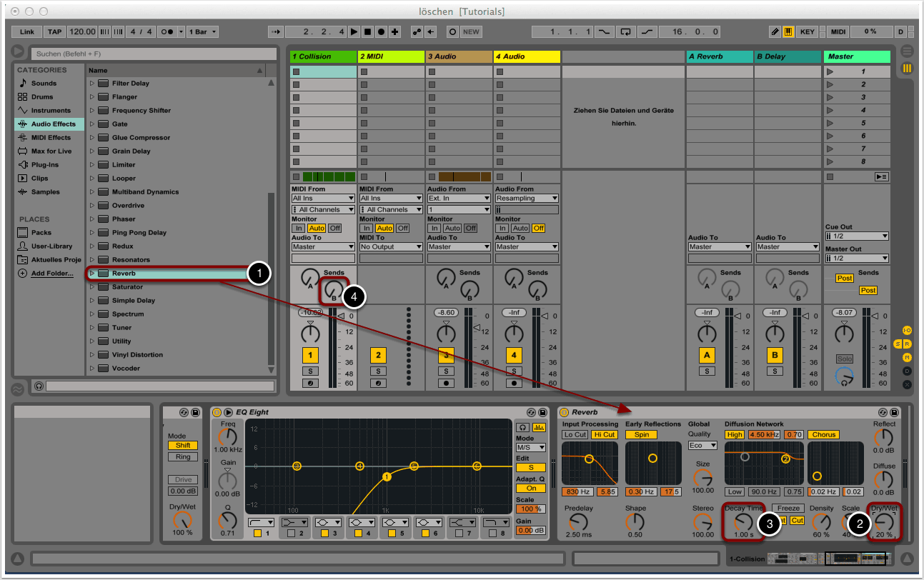This screenshot has height=580, width=924.
Task: Expand the Ping Pong Delay folder
Action: click(x=91, y=233)
